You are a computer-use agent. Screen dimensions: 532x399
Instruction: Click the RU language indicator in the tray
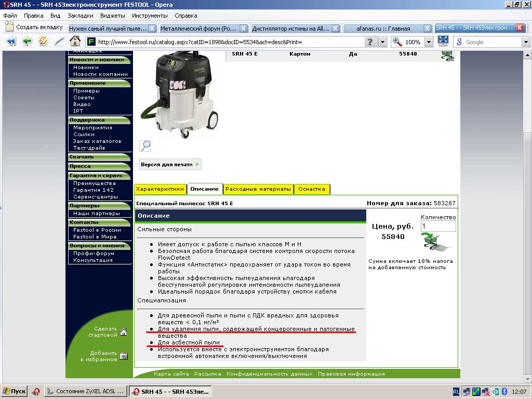click(x=456, y=392)
